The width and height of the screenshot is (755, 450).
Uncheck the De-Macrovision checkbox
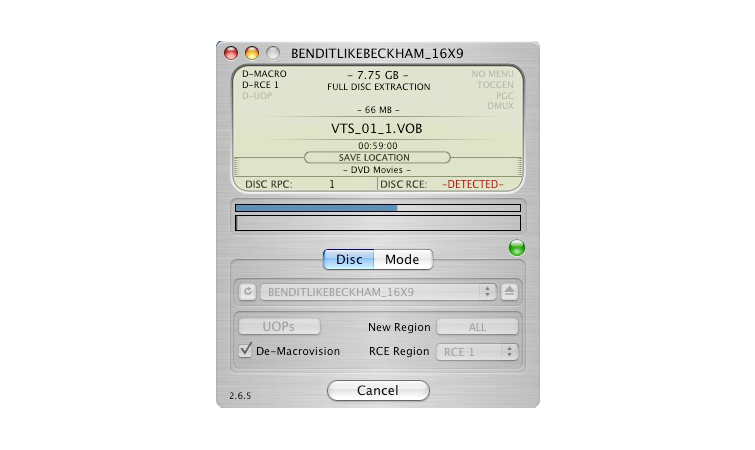point(246,351)
